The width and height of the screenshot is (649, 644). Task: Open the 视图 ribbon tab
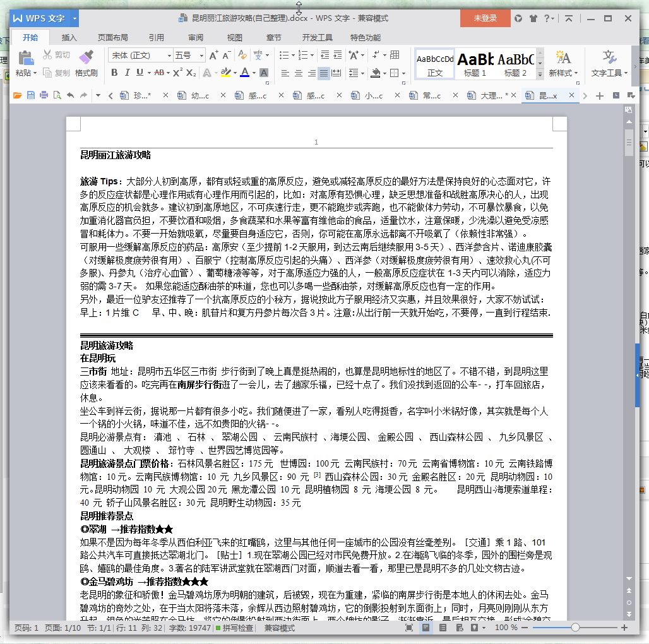point(234,38)
